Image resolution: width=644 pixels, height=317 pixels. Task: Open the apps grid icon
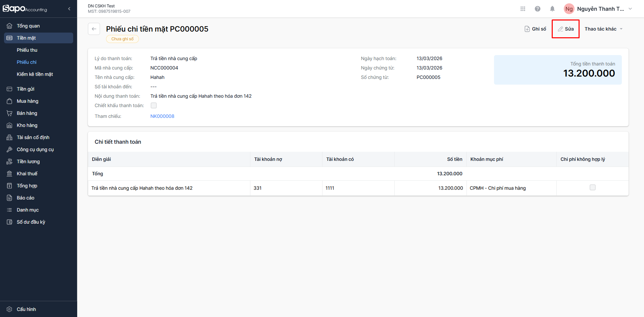point(523,9)
